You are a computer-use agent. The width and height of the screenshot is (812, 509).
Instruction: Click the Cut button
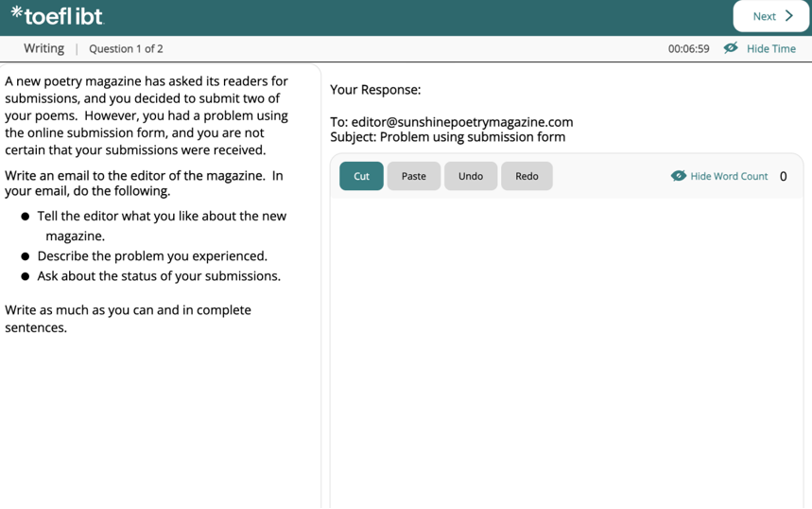pos(361,176)
